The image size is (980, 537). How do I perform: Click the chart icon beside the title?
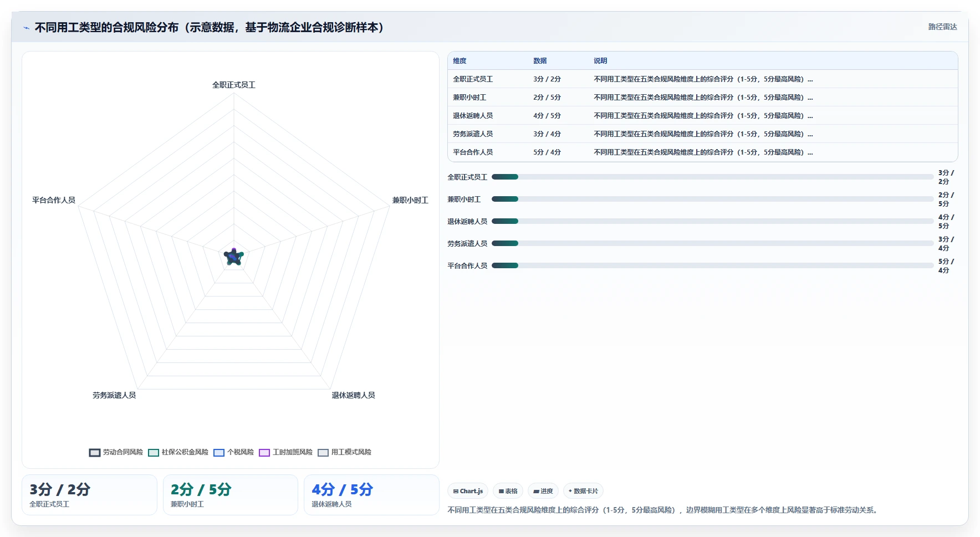(x=26, y=28)
